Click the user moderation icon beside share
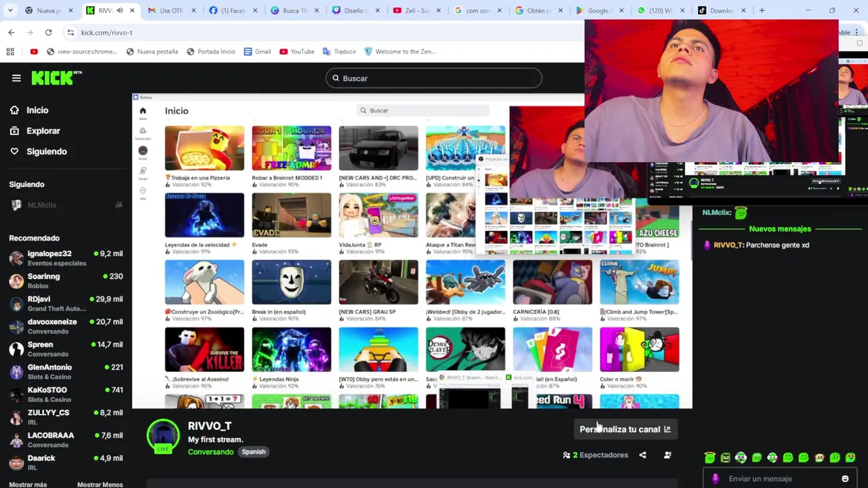 coord(667,455)
